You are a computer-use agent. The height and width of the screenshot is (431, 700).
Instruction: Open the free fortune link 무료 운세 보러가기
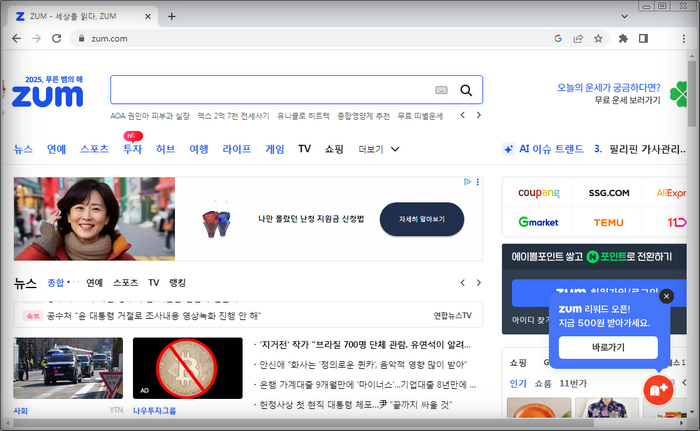627,100
